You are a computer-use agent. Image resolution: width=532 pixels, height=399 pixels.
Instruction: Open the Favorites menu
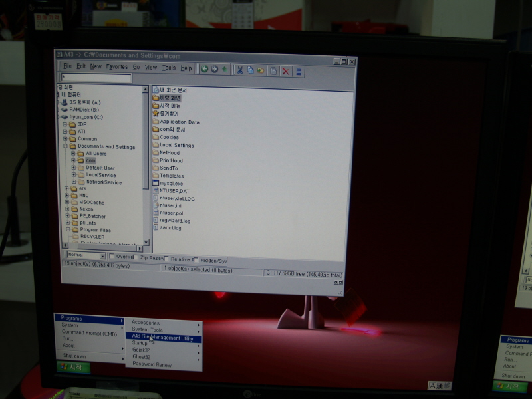point(117,67)
